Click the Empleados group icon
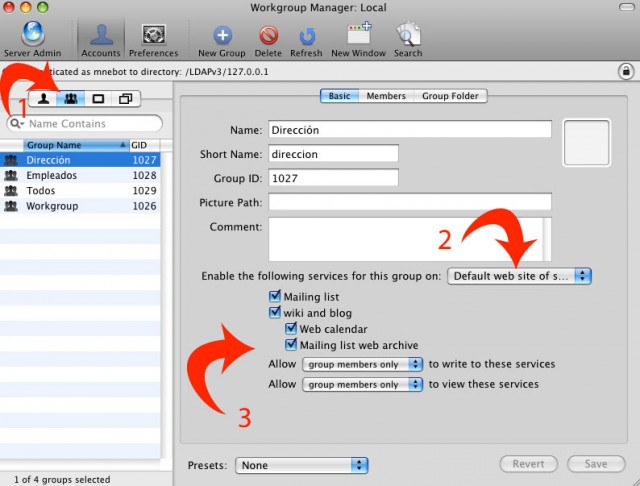Image resolution: width=640 pixels, height=486 pixels. pyautogui.click(x=11, y=175)
